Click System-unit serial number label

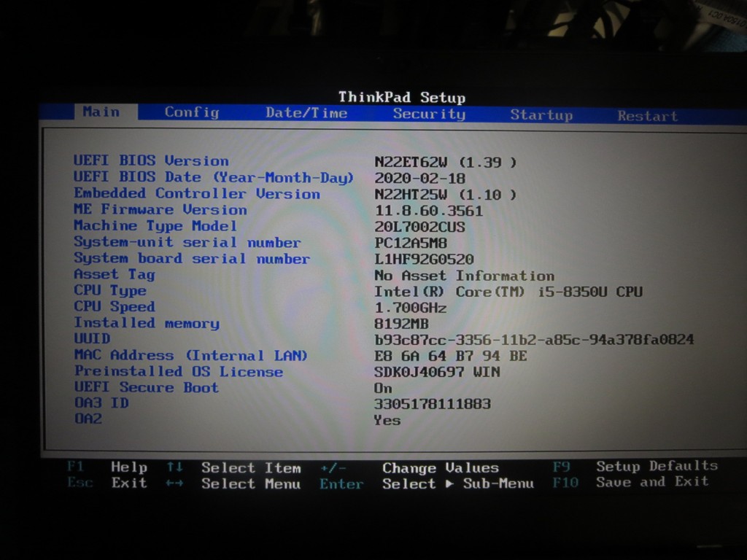point(187,242)
